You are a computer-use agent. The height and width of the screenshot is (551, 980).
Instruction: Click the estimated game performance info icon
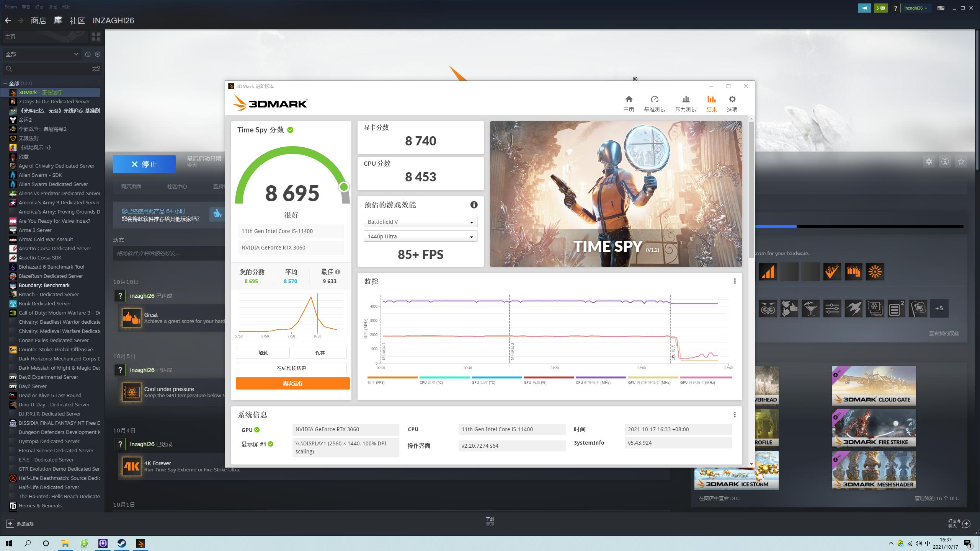tap(474, 205)
